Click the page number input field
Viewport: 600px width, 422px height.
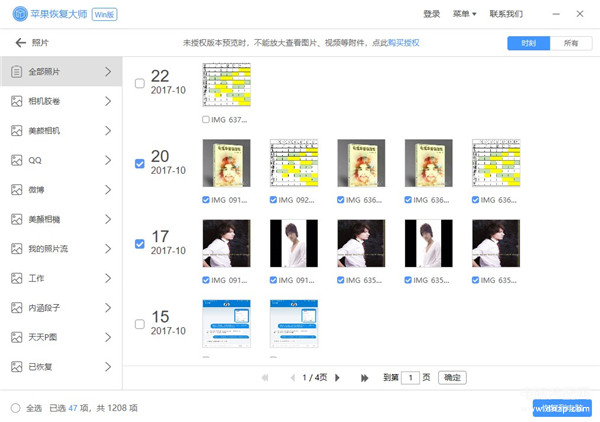coord(410,378)
